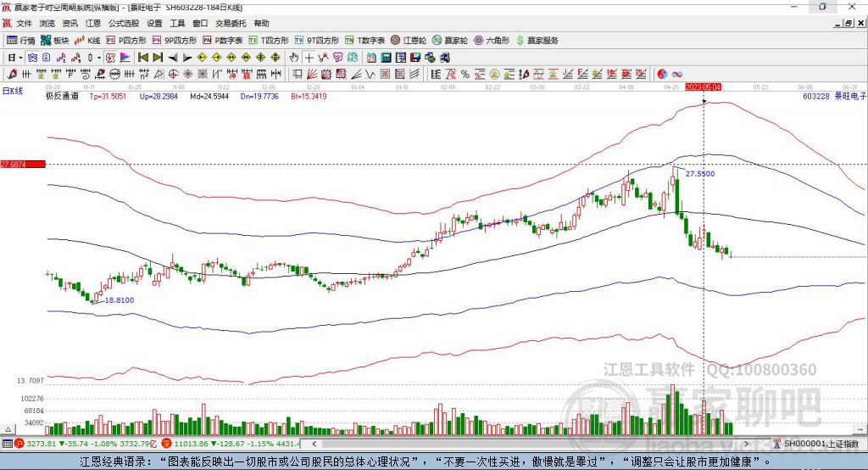Select the zigzag wave line tool

(x=370, y=75)
